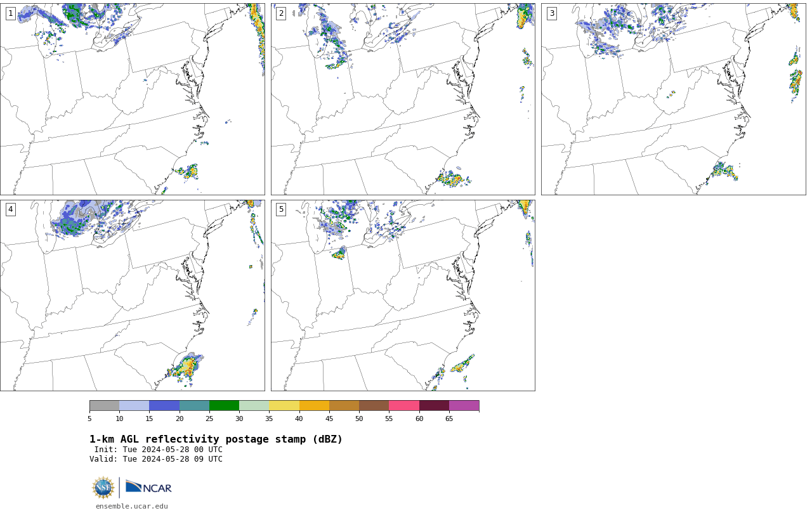Viewport: 812px width, 513px height.
Task: Click the 65 tick label on the colorbar
Action: [449, 419]
